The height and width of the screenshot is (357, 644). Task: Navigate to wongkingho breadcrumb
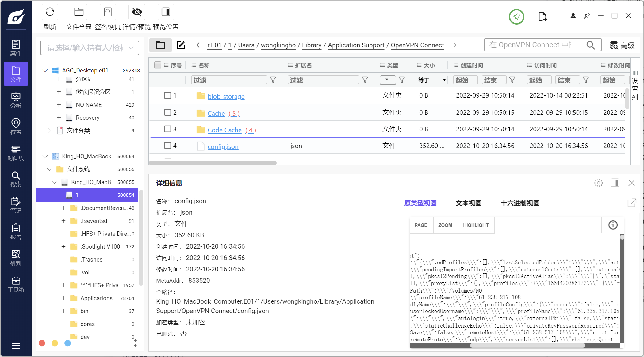pos(278,45)
